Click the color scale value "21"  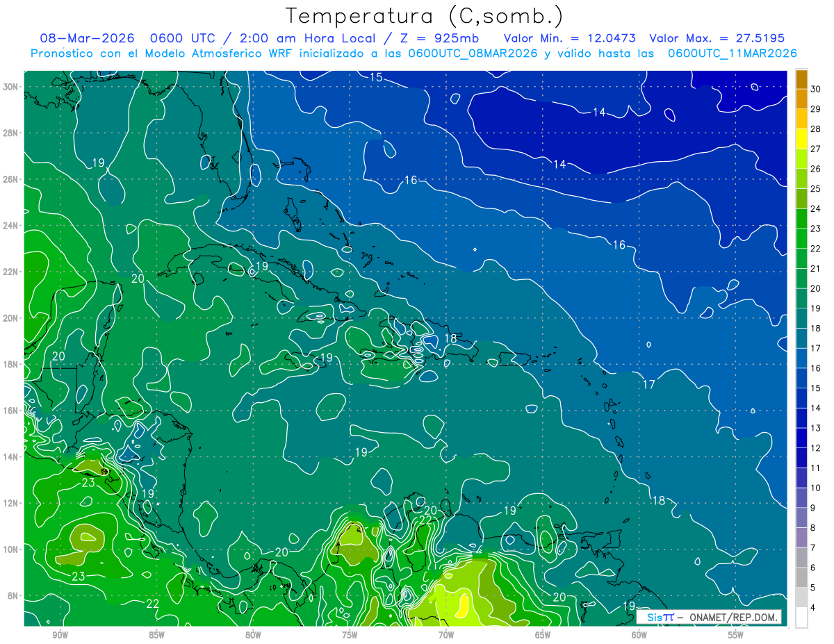815,268
